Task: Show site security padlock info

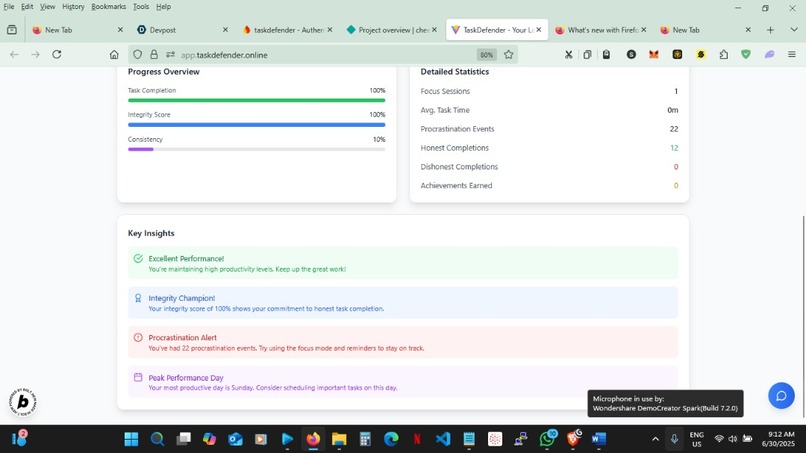Action: click(x=154, y=55)
